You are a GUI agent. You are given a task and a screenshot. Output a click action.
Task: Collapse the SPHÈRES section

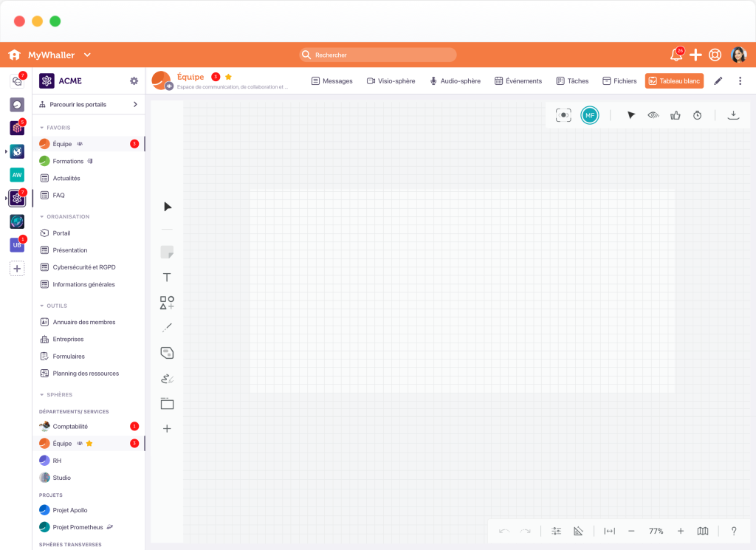coord(56,395)
